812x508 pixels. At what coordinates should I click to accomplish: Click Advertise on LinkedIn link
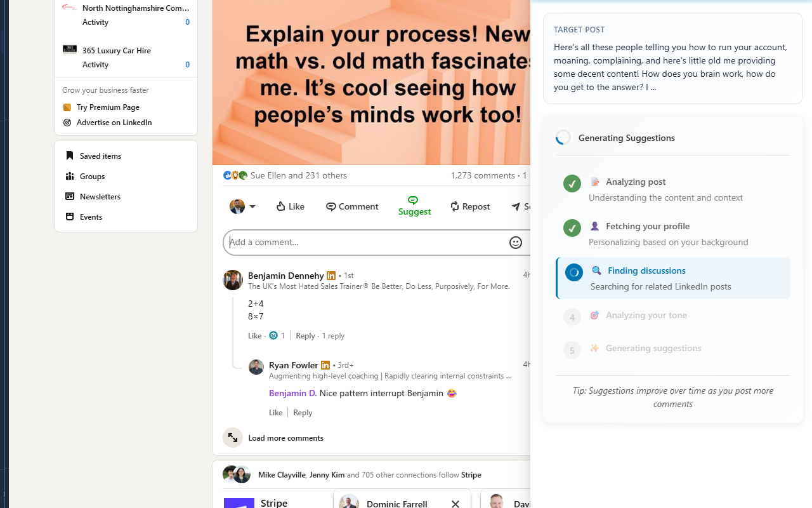114,123
